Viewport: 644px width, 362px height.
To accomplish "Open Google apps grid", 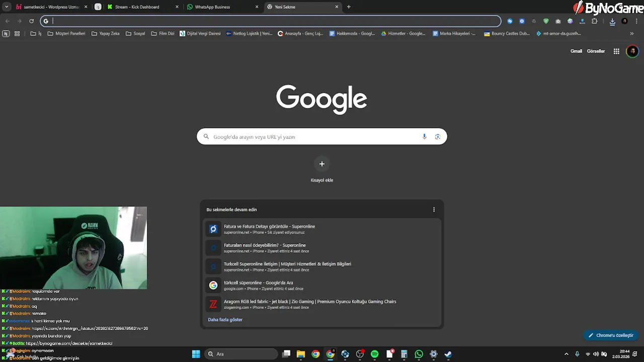I will coord(616,51).
